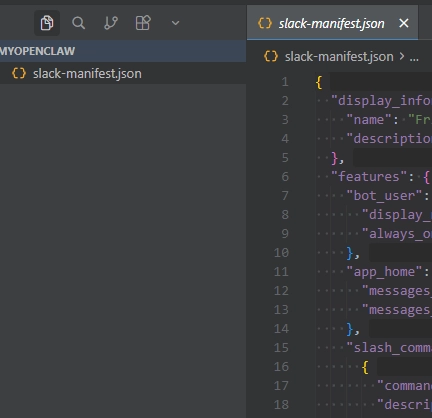Expand the additional views chevron dropdown
Screen dimensions: 432x418
point(175,23)
